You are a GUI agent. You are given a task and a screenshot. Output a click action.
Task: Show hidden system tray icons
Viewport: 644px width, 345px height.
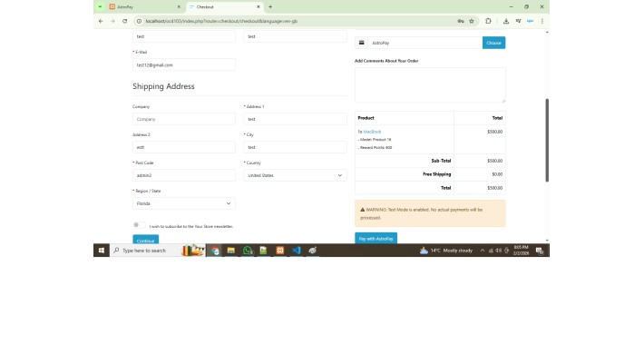click(483, 251)
